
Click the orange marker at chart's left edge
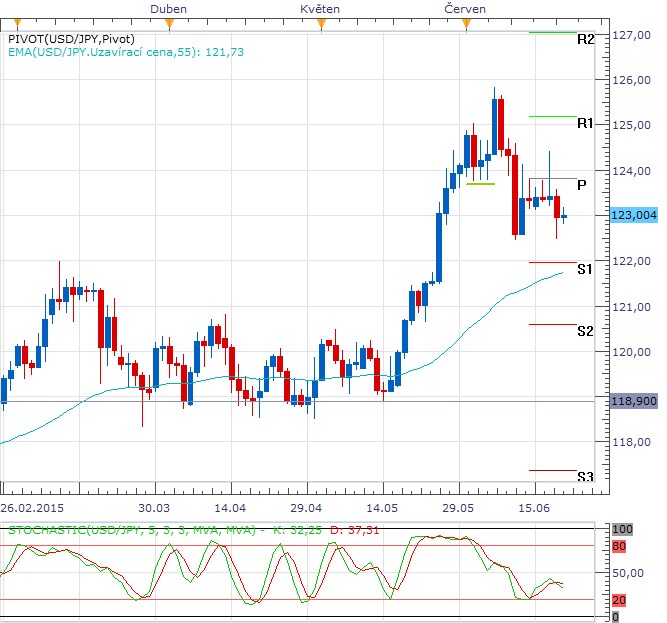click(17, 23)
